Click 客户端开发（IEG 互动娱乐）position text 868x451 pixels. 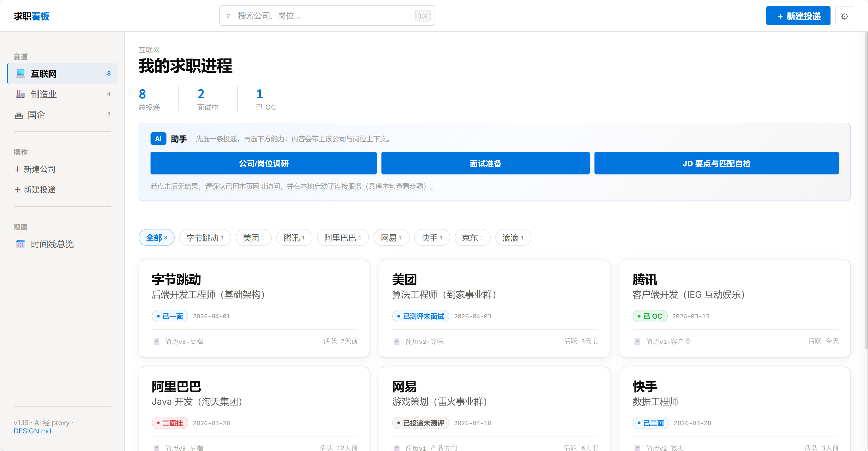coord(689,295)
